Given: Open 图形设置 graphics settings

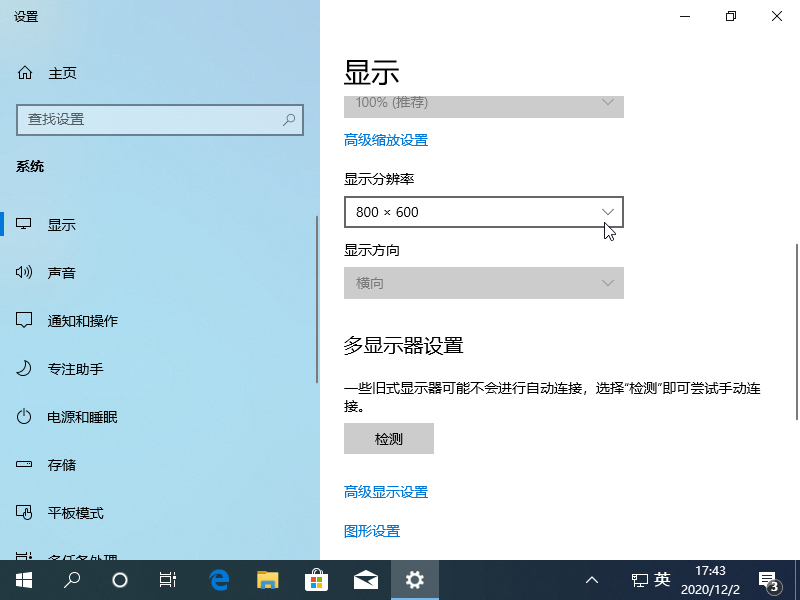Looking at the screenshot, I should coord(371,531).
